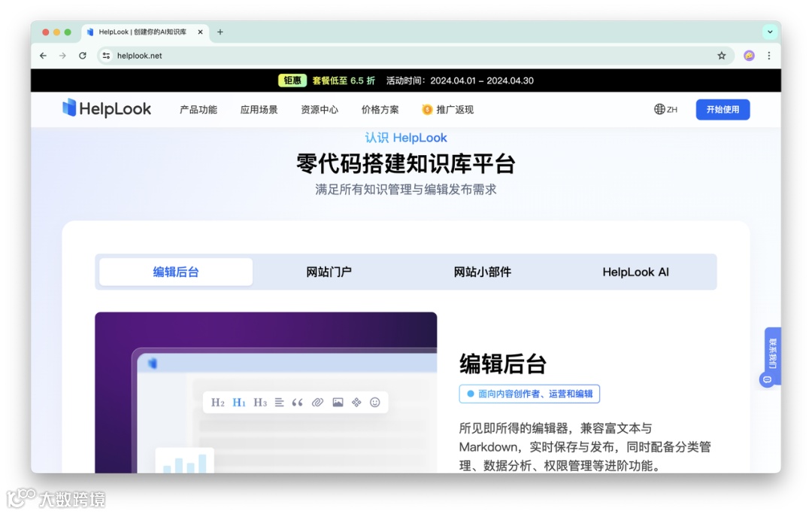
Task: Open the emoji picker icon
Action: point(375,403)
